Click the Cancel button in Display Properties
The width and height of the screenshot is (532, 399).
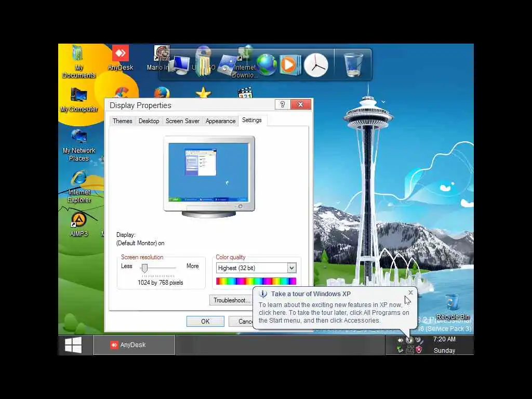(242, 321)
